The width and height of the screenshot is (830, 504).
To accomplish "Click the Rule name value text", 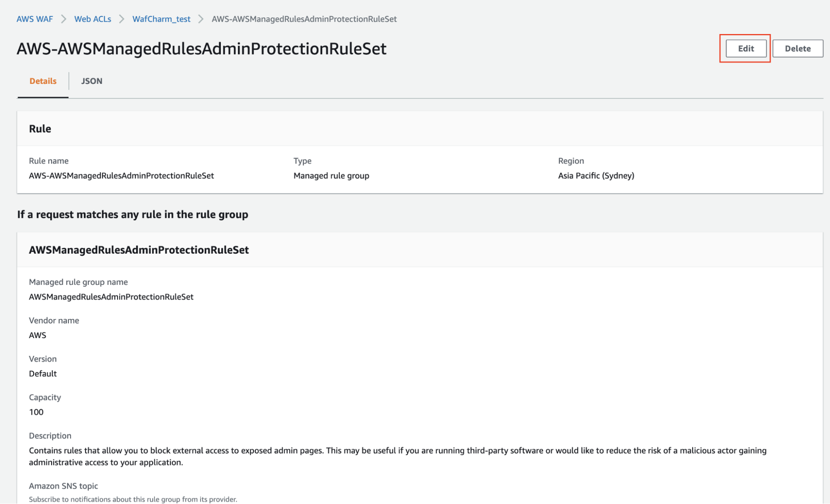I will (121, 176).
